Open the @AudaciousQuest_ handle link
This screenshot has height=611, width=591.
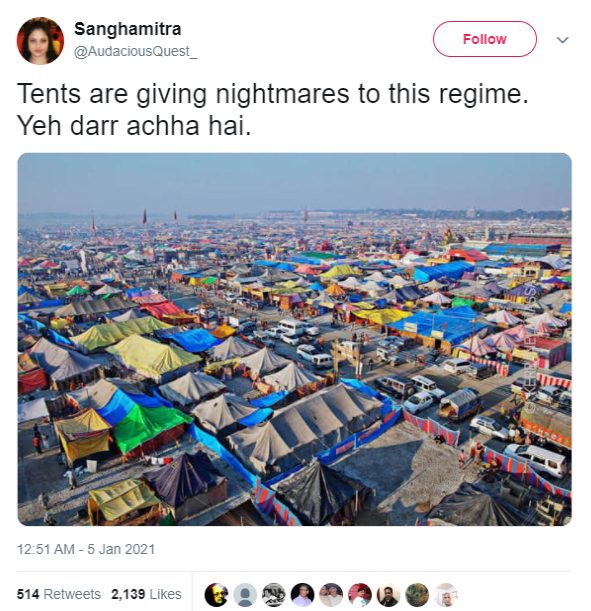tap(135, 51)
